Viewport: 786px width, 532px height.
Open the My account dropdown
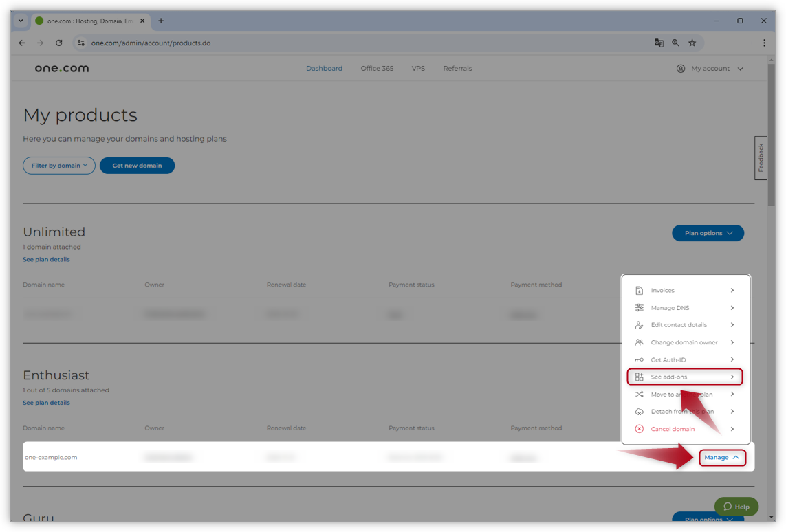pos(710,69)
